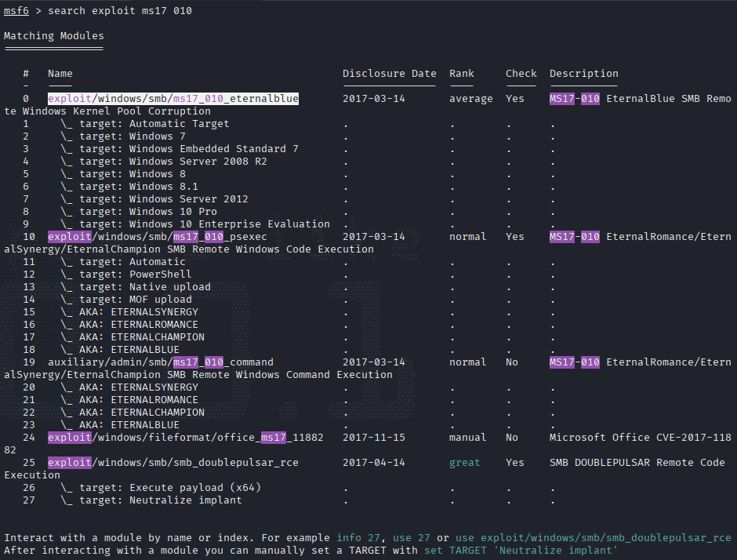Click 'AKA: ETERNALROMANCE' in row 16
Viewport: 737px width, 560px height.
tap(139, 325)
